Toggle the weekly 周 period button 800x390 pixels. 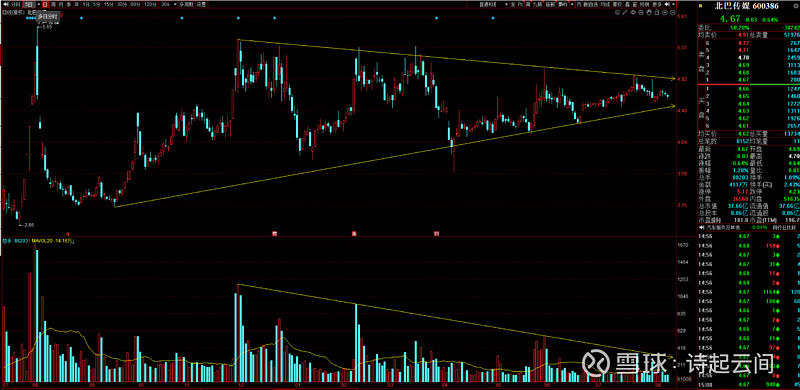53,5
